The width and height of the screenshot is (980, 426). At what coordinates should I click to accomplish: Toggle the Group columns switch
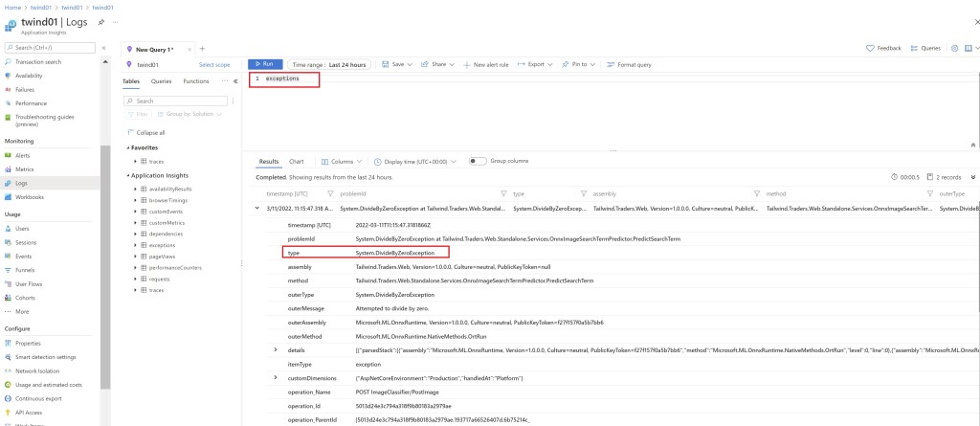tap(478, 162)
